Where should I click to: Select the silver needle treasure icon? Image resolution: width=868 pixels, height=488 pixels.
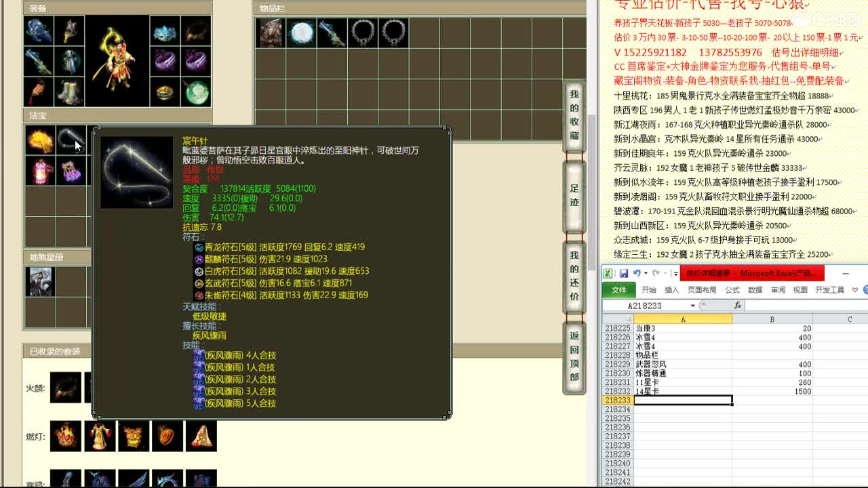[x=71, y=140]
